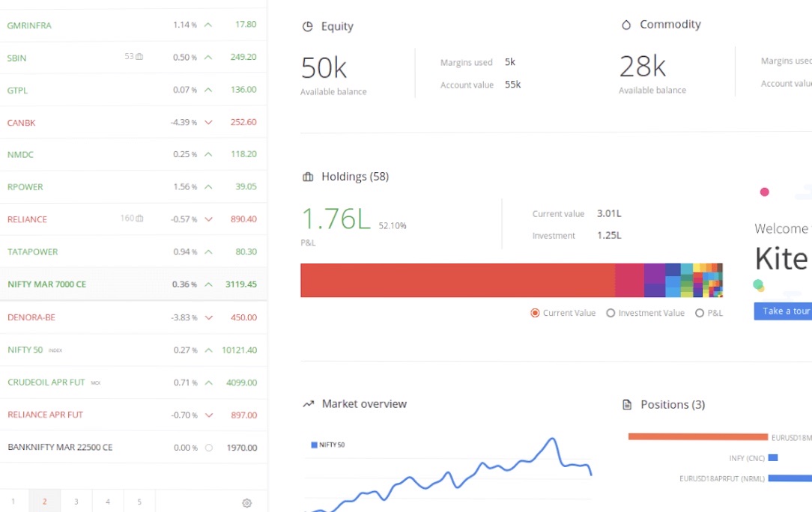The width and height of the screenshot is (812, 512).
Task: Click the purple holdings treemap block
Action: point(655,273)
